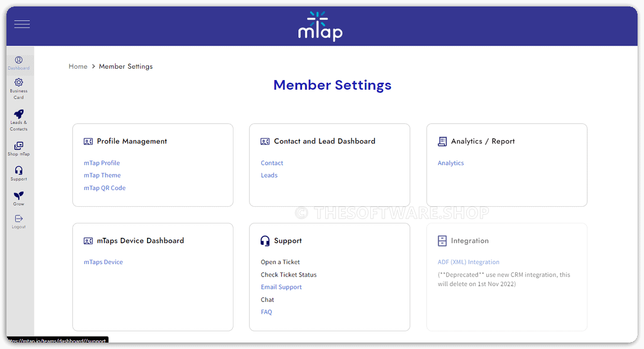Click the Support card heading

click(288, 241)
